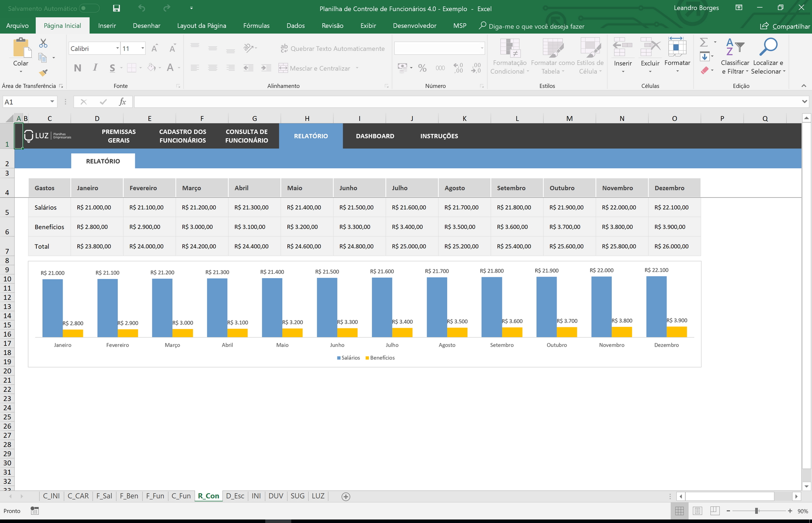Click the Cut scissors icon
The height and width of the screenshot is (523, 812).
click(x=43, y=43)
